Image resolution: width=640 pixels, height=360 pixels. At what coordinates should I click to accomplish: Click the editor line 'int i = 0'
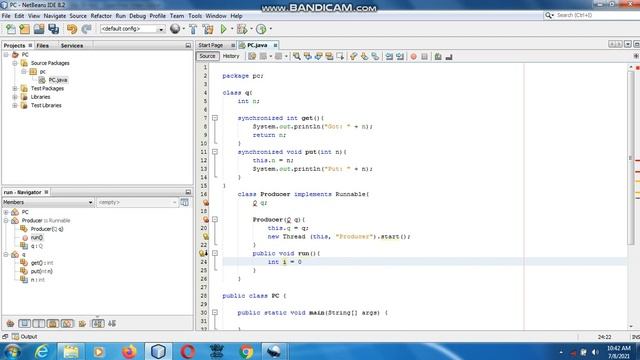tap(284, 262)
